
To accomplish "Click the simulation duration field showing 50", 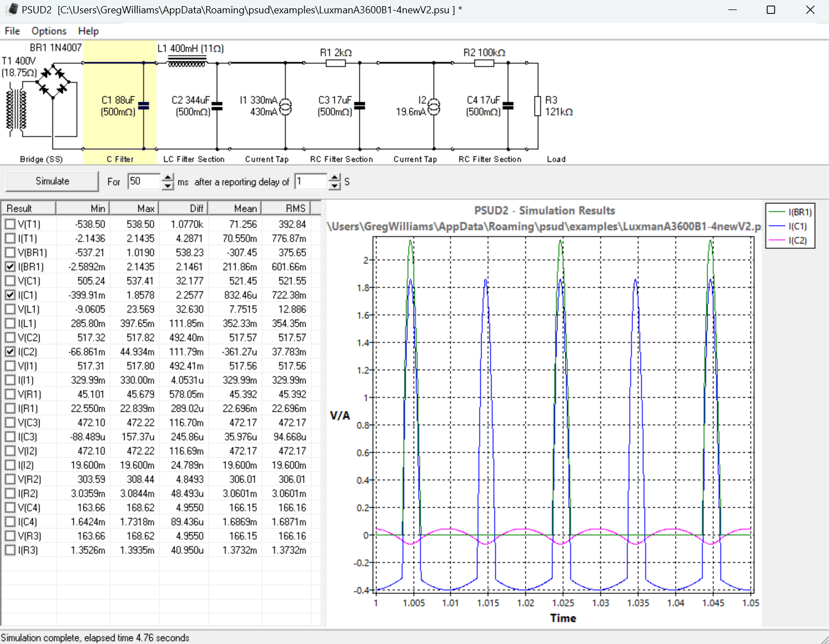I will point(145,181).
